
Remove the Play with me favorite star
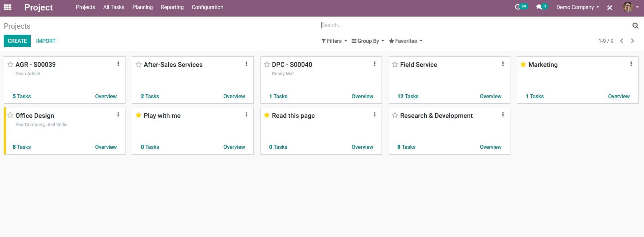138,115
